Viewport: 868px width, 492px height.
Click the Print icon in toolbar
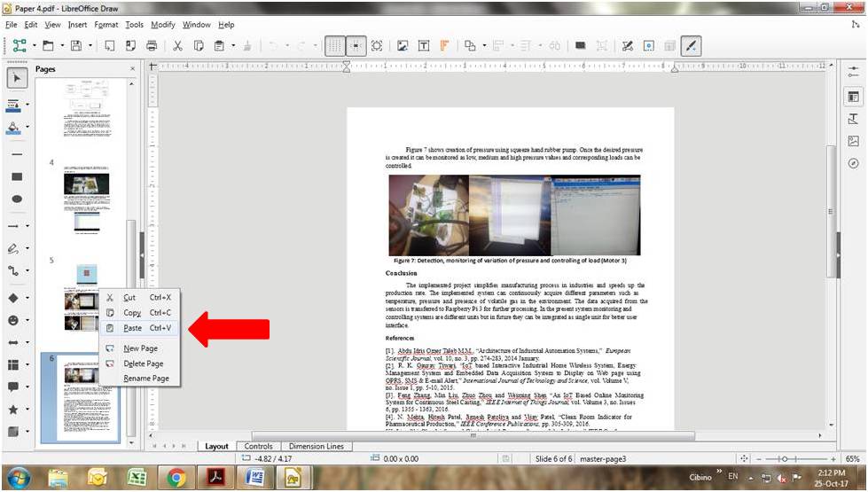152,46
